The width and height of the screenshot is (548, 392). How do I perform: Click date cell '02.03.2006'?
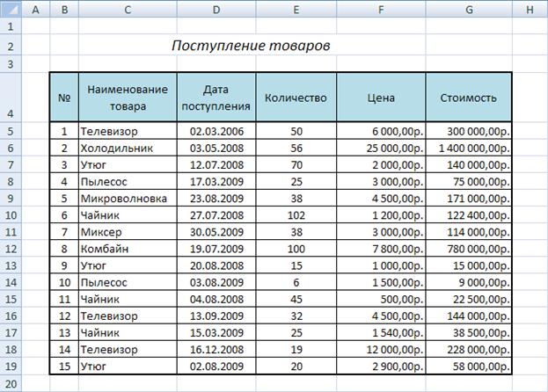tap(216, 131)
